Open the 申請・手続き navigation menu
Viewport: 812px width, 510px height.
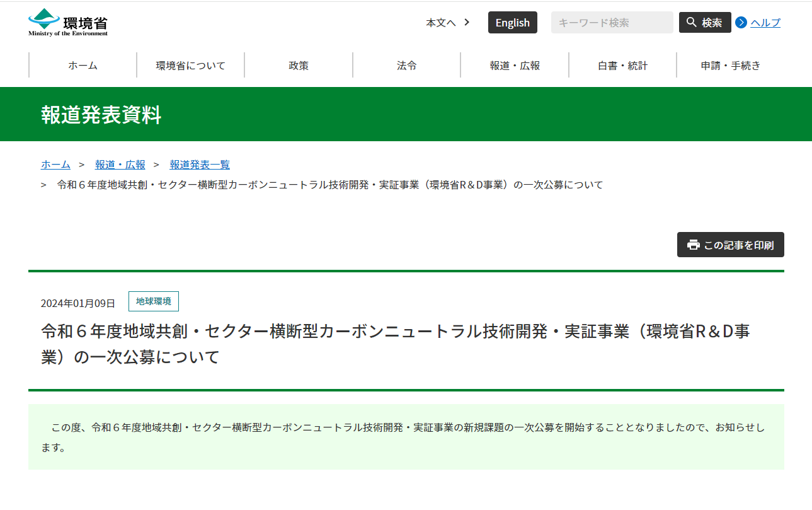click(x=731, y=65)
